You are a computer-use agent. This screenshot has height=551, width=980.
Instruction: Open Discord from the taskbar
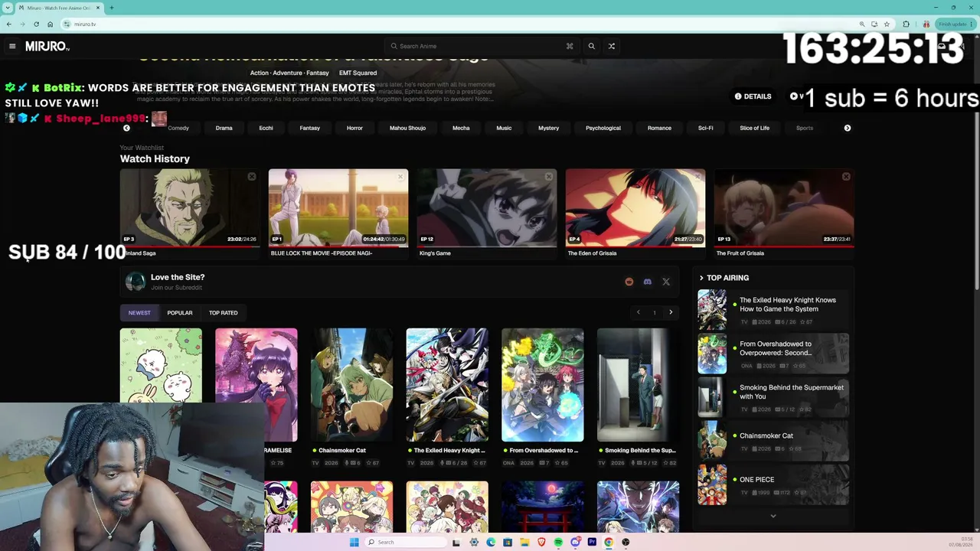click(575, 542)
